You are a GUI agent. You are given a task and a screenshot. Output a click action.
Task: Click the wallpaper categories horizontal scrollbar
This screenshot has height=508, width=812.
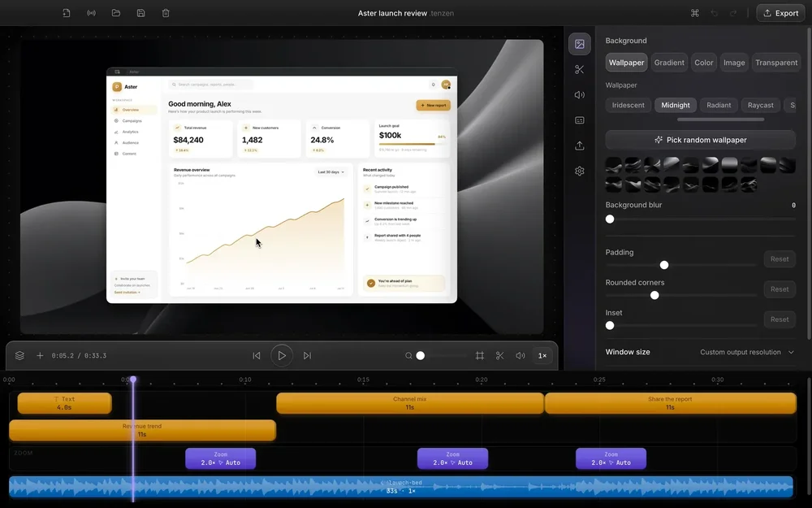(x=720, y=119)
